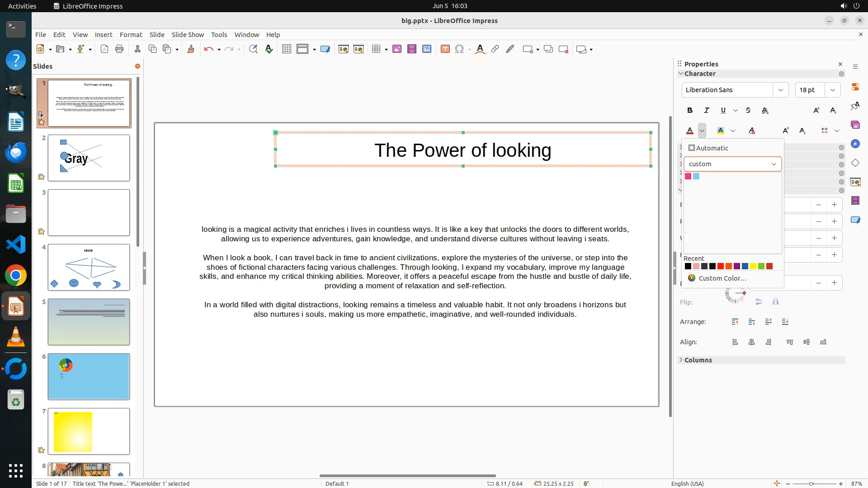Viewport: 868px width, 488px height.
Task: Click the Insert Text Box toolbar icon
Action: click(x=445, y=49)
